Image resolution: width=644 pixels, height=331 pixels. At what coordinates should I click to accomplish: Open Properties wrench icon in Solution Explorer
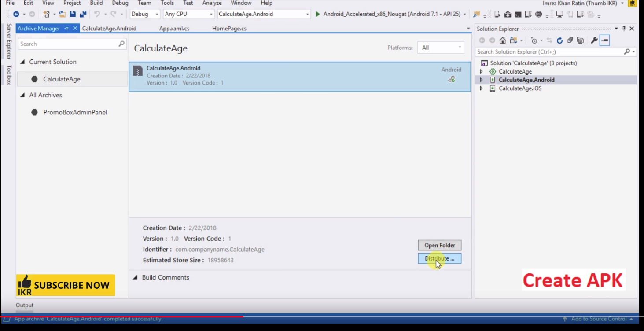(594, 40)
